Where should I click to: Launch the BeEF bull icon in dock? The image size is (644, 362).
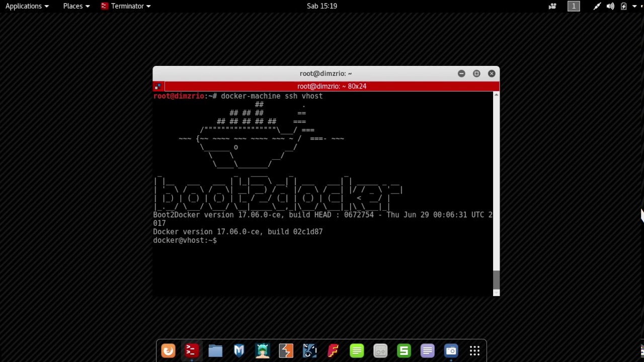point(309,350)
